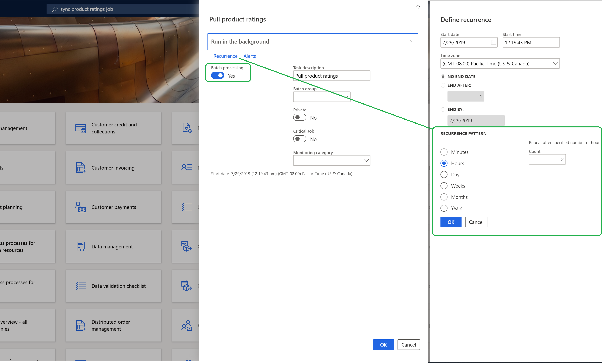Image resolution: width=602 pixels, height=364 pixels.
Task: Toggle Batch processing switch to off
Action: point(217,75)
